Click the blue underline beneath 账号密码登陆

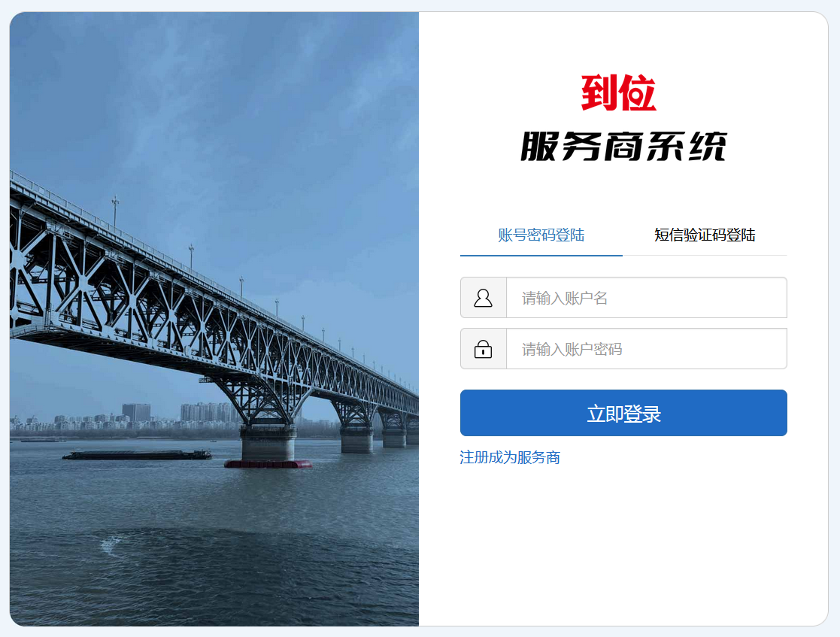click(x=541, y=256)
